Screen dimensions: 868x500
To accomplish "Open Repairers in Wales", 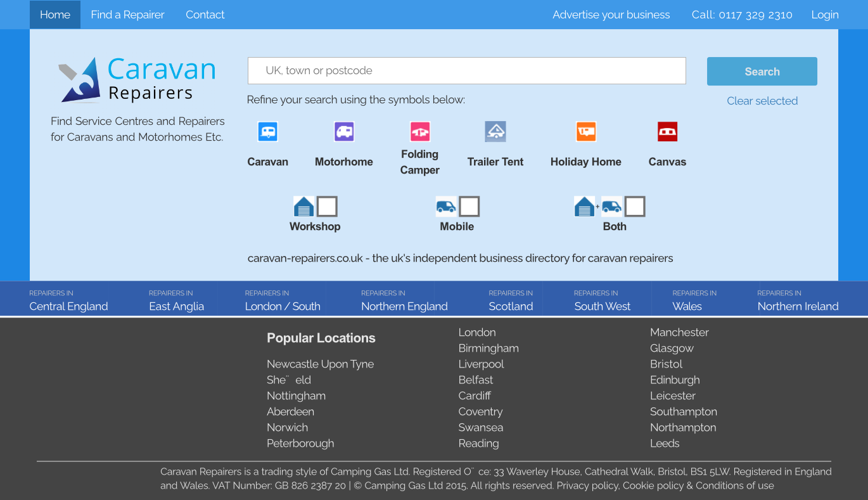I will pos(694,300).
